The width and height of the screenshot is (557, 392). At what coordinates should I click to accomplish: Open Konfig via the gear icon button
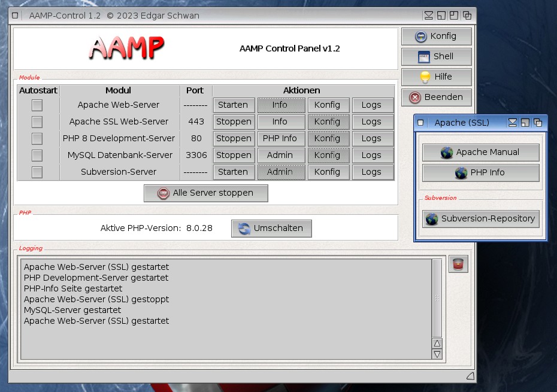click(436, 37)
